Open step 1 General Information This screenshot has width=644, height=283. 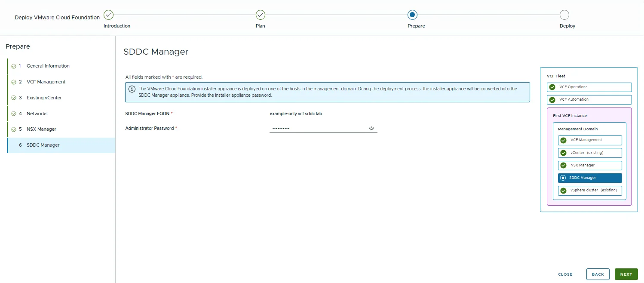click(61, 66)
